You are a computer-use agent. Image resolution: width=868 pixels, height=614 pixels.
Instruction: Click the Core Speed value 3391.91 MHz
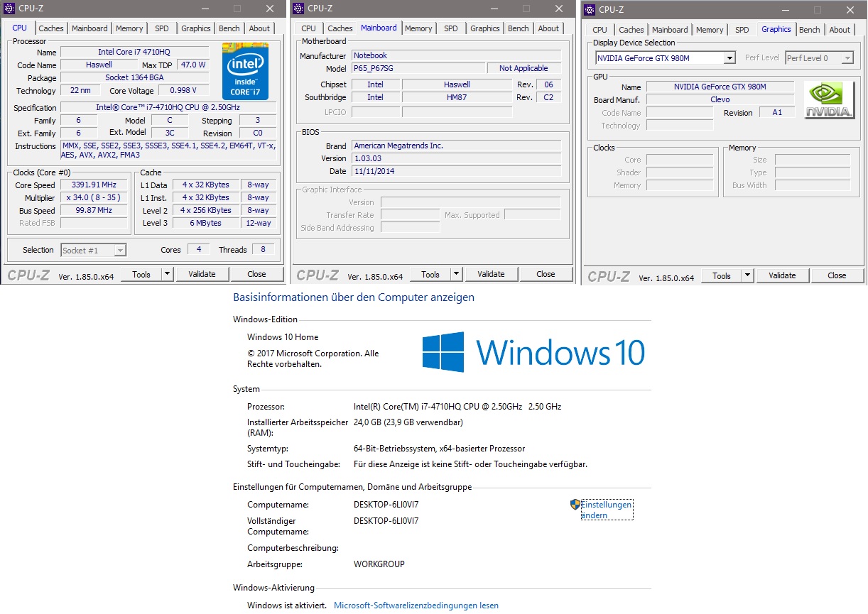tap(94, 185)
